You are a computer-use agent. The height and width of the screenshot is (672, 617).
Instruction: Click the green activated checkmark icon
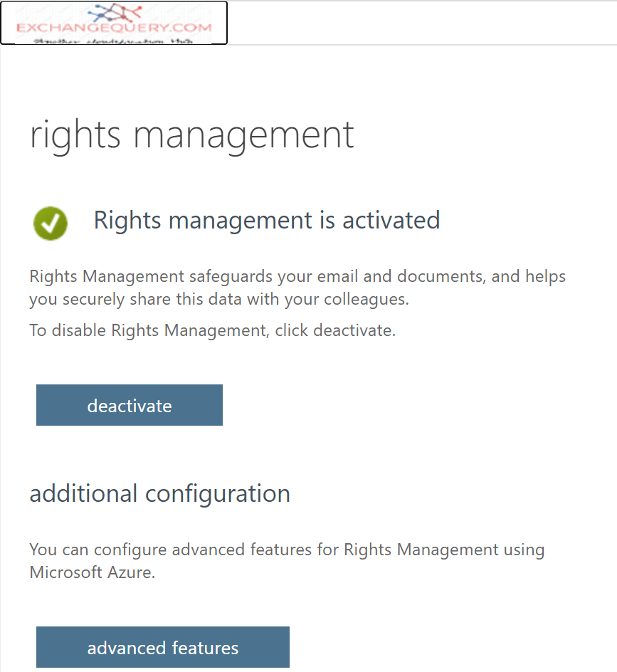click(50, 223)
